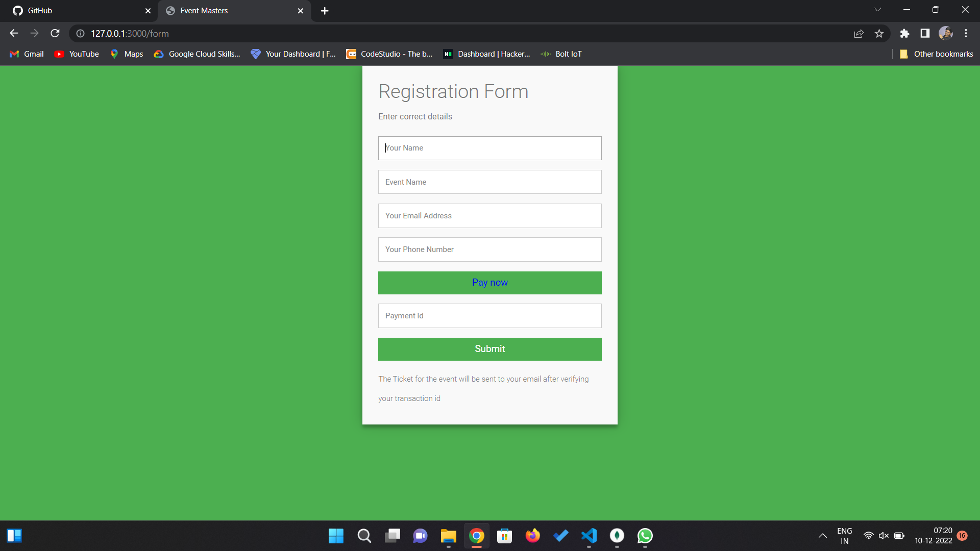
Task: Click the Pay now button
Action: 489,283
